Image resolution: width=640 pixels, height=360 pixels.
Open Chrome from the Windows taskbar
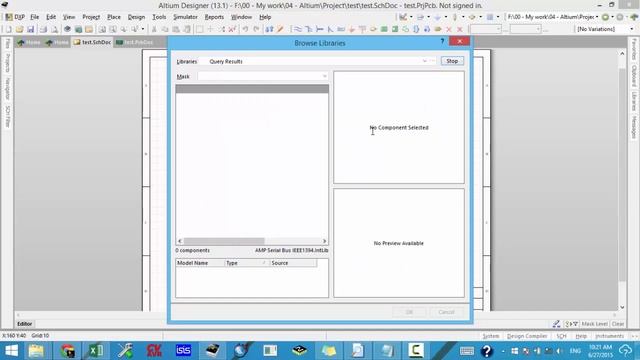[x=67, y=351]
